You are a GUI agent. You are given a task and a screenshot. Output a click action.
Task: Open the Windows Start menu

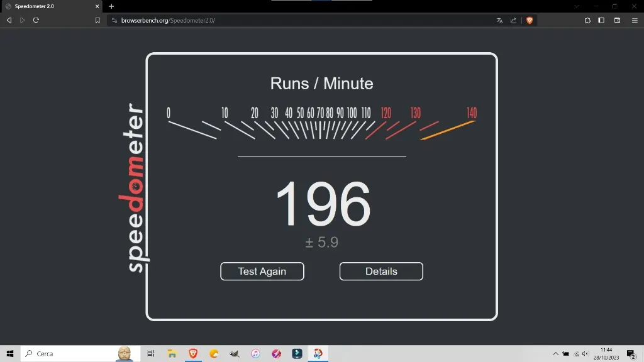[10, 353]
